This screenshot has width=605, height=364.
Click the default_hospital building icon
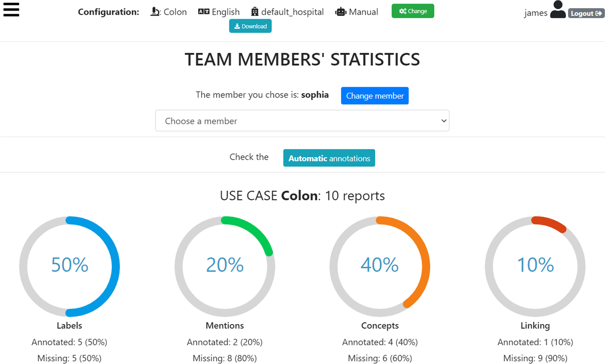coord(255,12)
